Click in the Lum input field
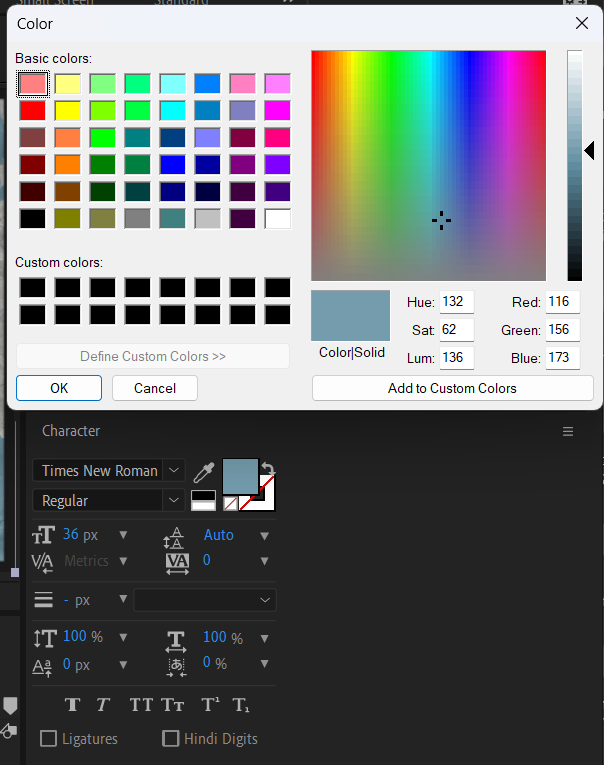 point(457,358)
